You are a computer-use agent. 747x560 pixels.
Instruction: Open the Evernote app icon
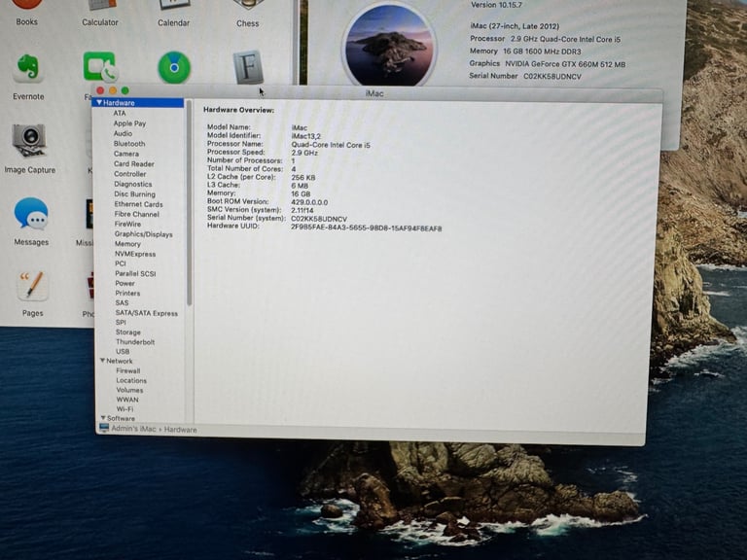click(28, 67)
